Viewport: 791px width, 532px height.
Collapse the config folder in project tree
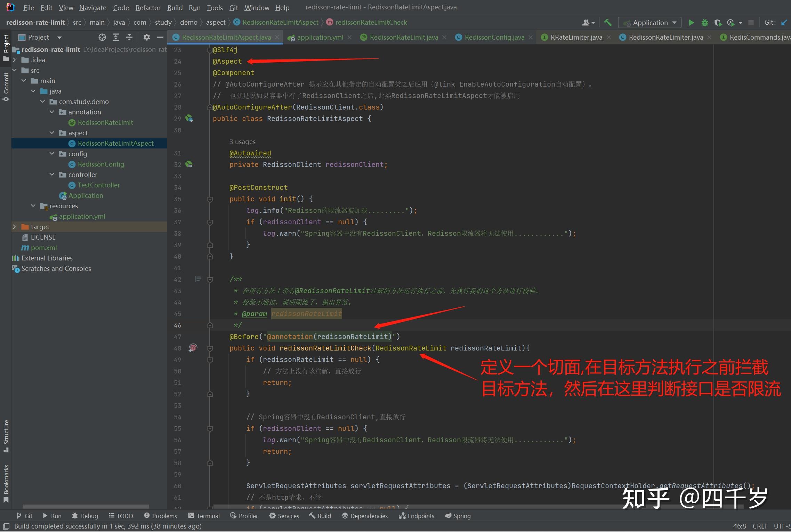pyautogui.click(x=52, y=153)
